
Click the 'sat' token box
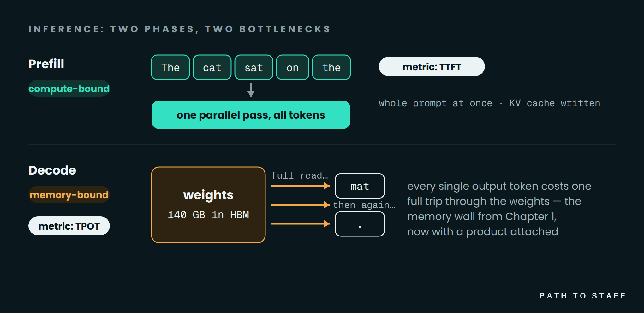254,67
